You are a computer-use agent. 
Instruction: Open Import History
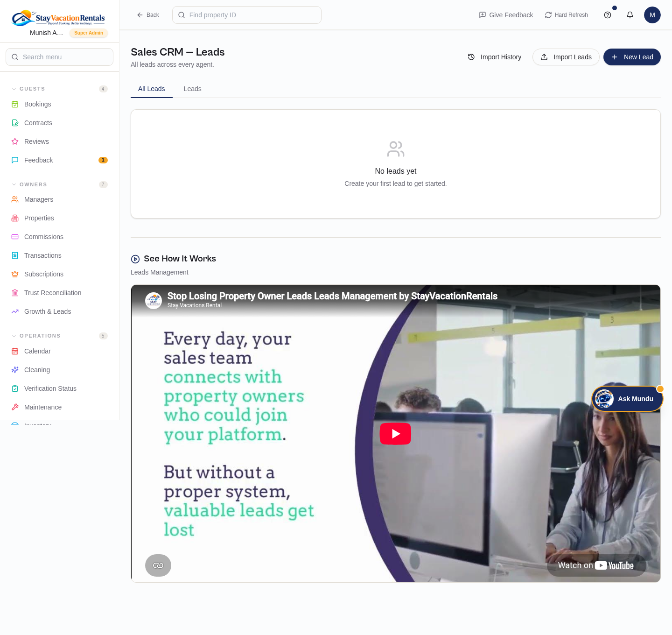[495, 57]
